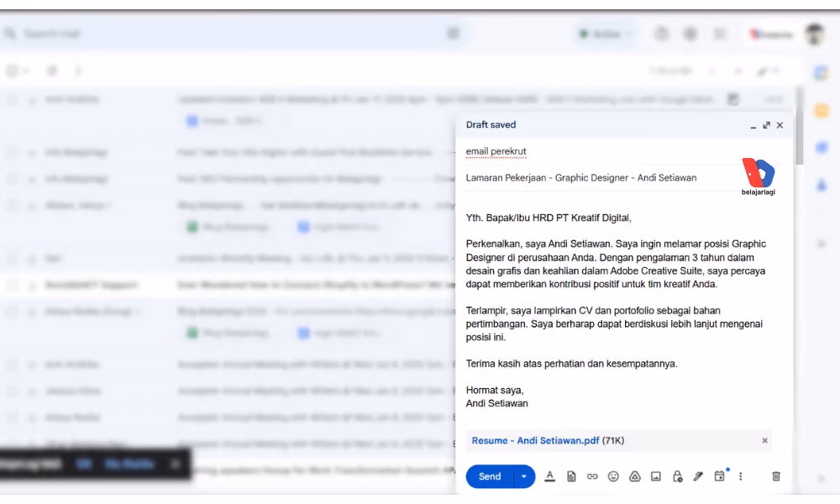Screen dimensions: 840x504
Task: Open more options in compose toolbar
Action: point(740,476)
